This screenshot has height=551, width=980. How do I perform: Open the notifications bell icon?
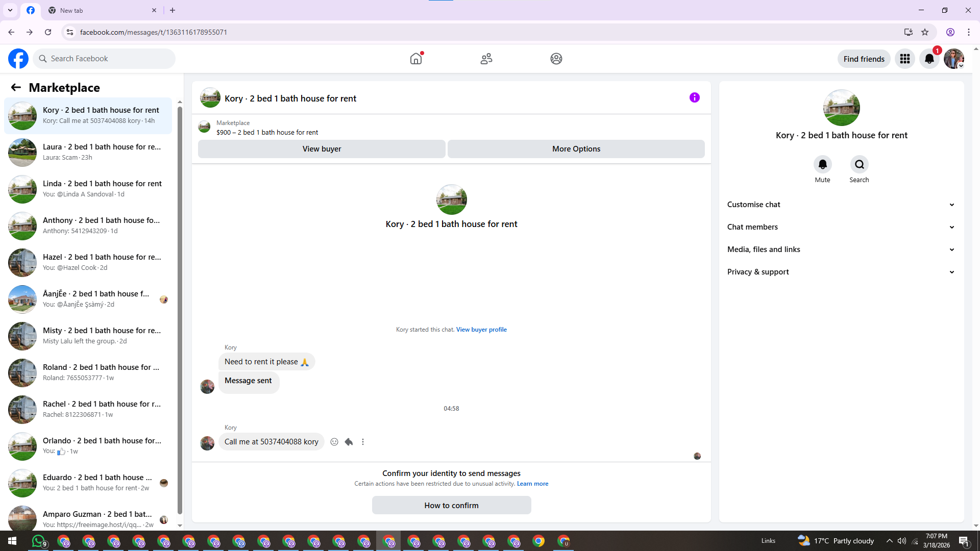(x=929, y=59)
